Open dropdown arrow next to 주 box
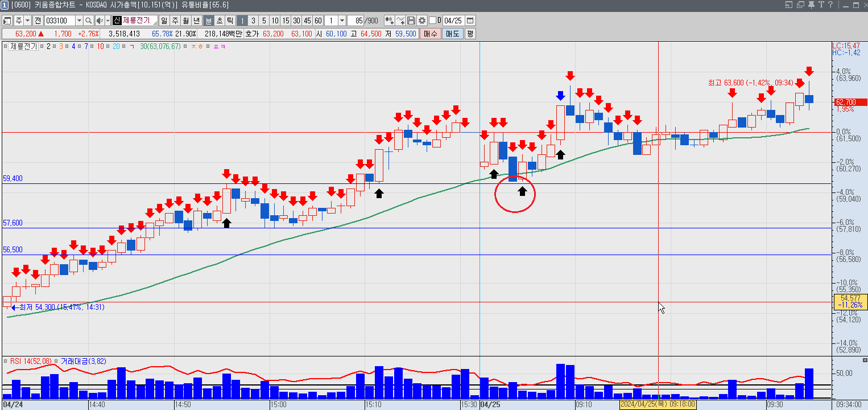The width and height of the screenshot is (868, 410). click(x=27, y=20)
